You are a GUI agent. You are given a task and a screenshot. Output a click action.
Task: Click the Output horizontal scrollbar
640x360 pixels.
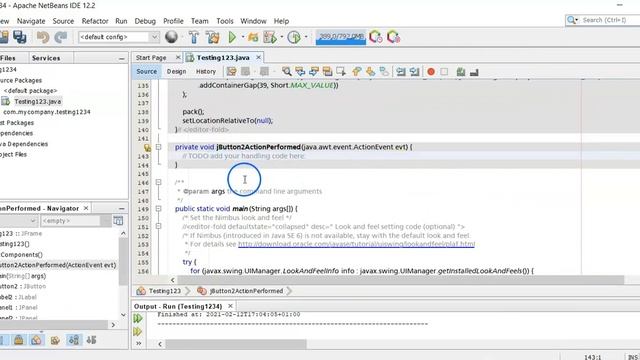pyautogui.click(x=236, y=344)
